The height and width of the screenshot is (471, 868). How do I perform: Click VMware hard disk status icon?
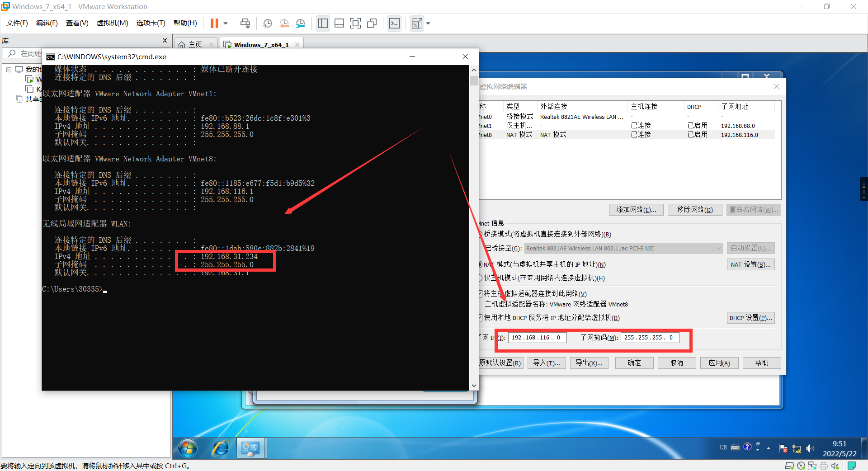[789, 466]
